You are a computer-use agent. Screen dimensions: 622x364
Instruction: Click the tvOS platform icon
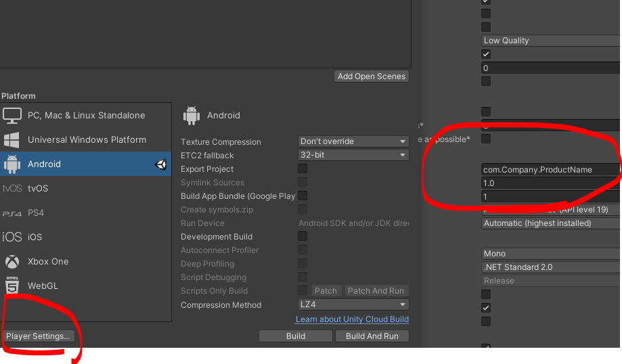12,188
